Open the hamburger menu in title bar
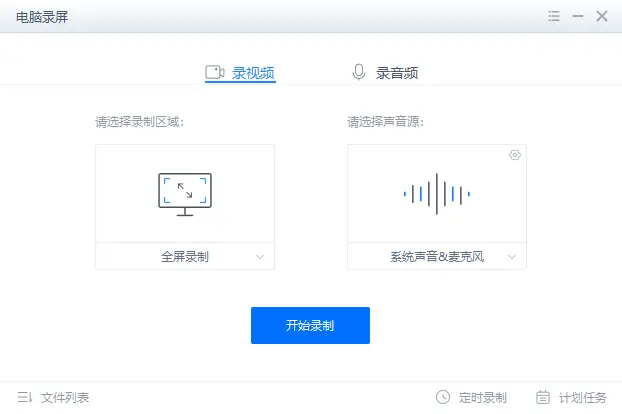The image size is (622, 414). 554,16
